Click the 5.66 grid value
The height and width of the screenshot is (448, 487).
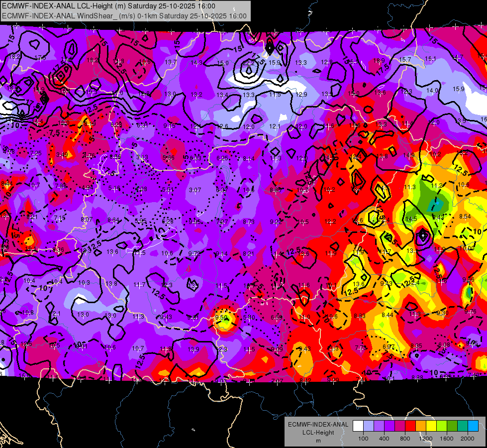(x=169, y=158)
